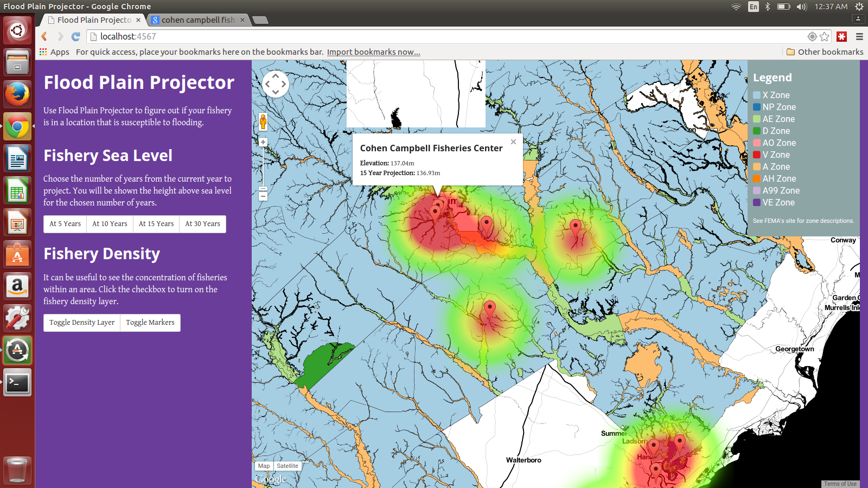
Task: Open a new Chrome tab
Action: coord(260,20)
